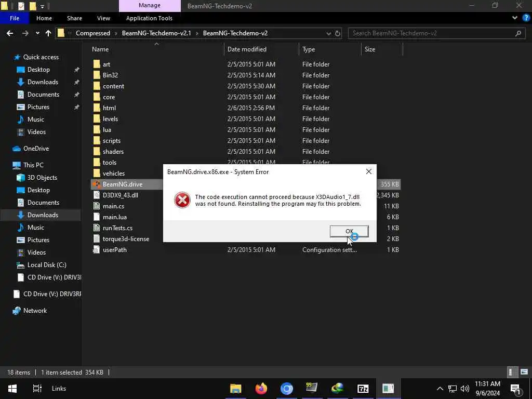The image size is (532, 399).
Task: Open pinned Desktop under Quick access
Action: pos(38,70)
